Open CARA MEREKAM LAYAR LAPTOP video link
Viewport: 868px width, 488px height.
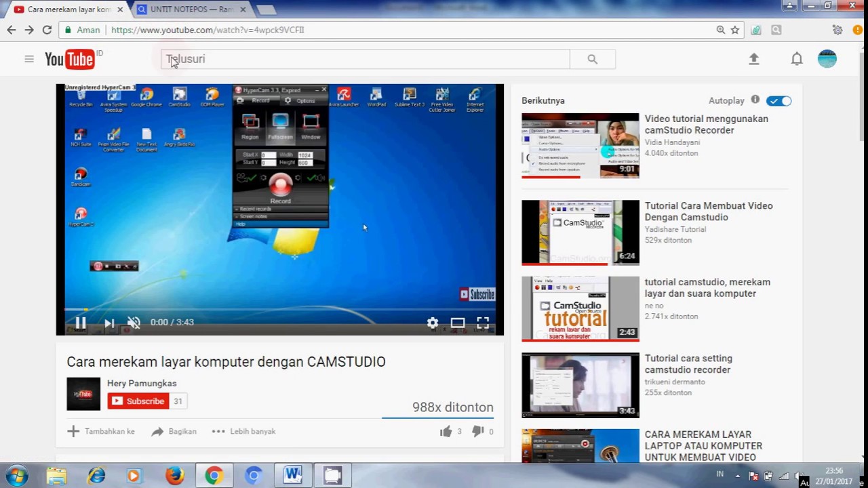tap(704, 446)
